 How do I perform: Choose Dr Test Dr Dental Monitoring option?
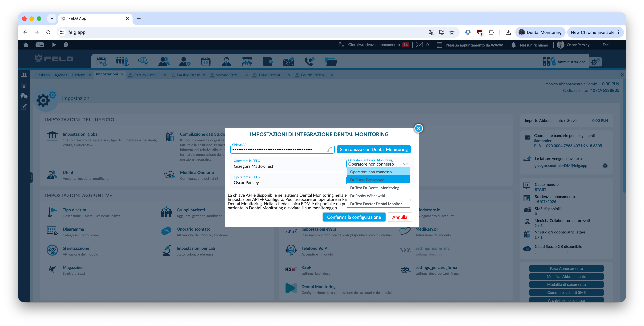(x=378, y=188)
